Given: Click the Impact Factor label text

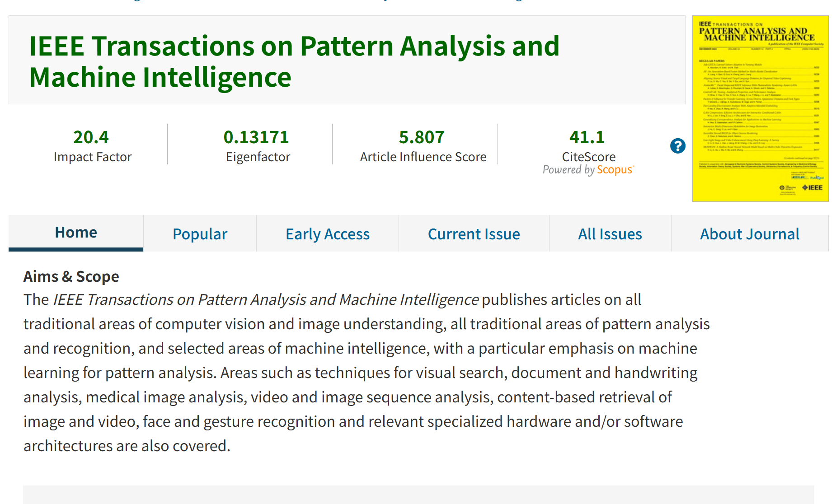Looking at the screenshot, I should tap(93, 157).
